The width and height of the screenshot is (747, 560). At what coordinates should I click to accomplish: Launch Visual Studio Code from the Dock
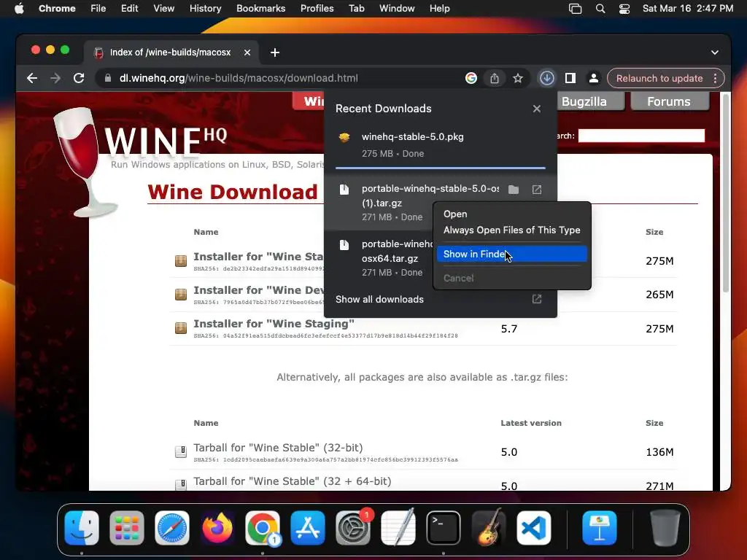coord(534,528)
